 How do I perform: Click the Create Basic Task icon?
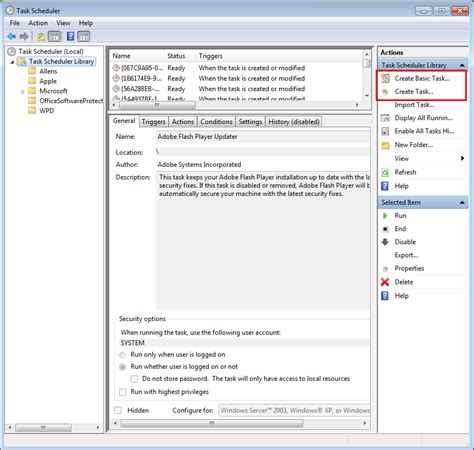(x=385, y=78)
